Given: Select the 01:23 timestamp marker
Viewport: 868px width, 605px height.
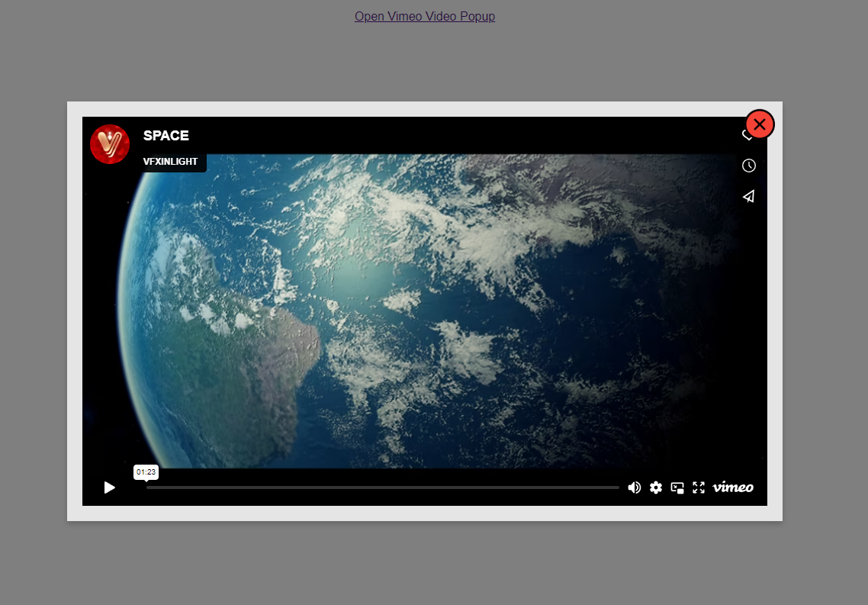Looking at the screenshot, I should [x=145, y=471].
